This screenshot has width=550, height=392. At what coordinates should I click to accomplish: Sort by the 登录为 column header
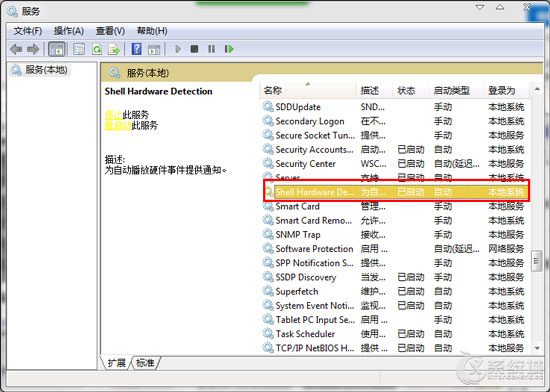pyautogui.click(x=507, y=91)
